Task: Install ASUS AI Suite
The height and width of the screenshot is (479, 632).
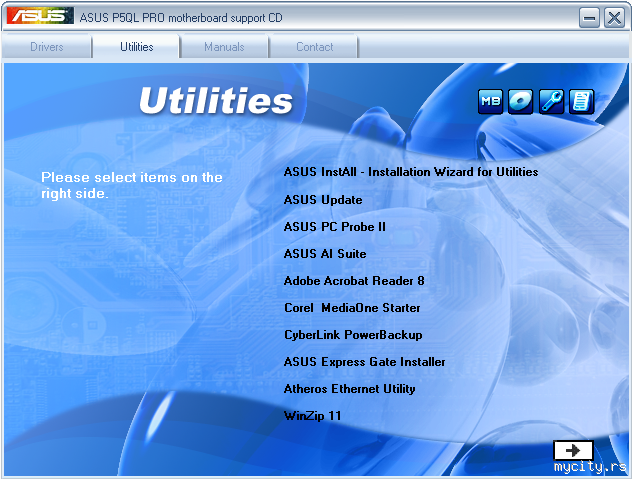Action: (325, 254)
